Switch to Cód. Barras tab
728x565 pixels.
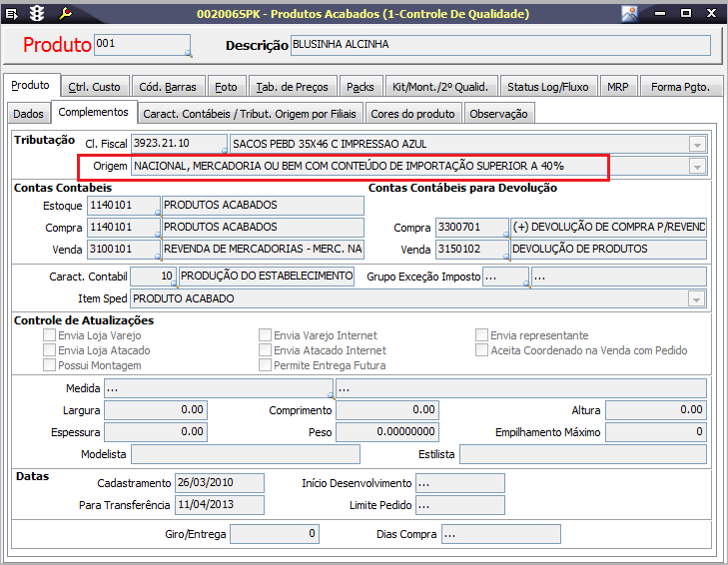click(168, 87)
